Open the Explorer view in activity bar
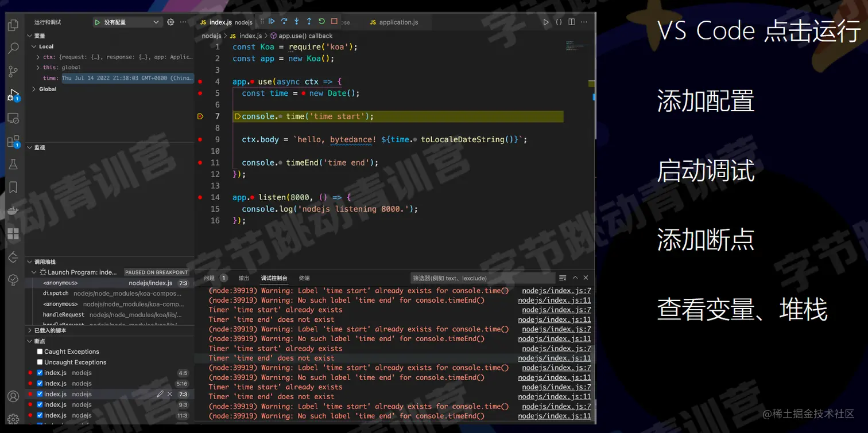The height and width of the screenshot is (433, 868). [x=13, y=25]
